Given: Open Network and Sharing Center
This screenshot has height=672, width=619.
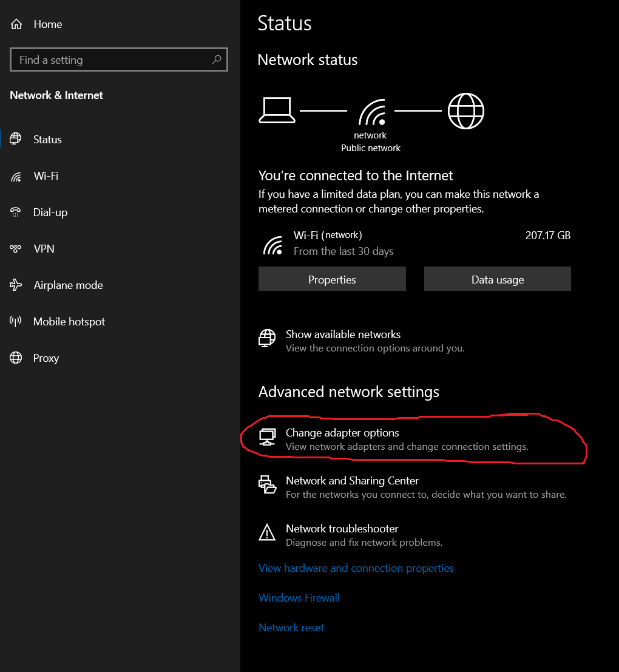Looking at the screenshot, I should (413, 487).
